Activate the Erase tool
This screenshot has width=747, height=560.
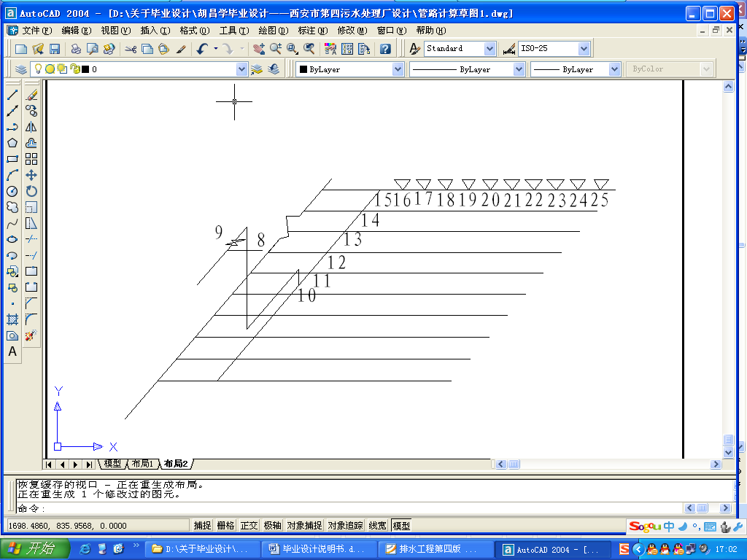(x=31, y=96)
